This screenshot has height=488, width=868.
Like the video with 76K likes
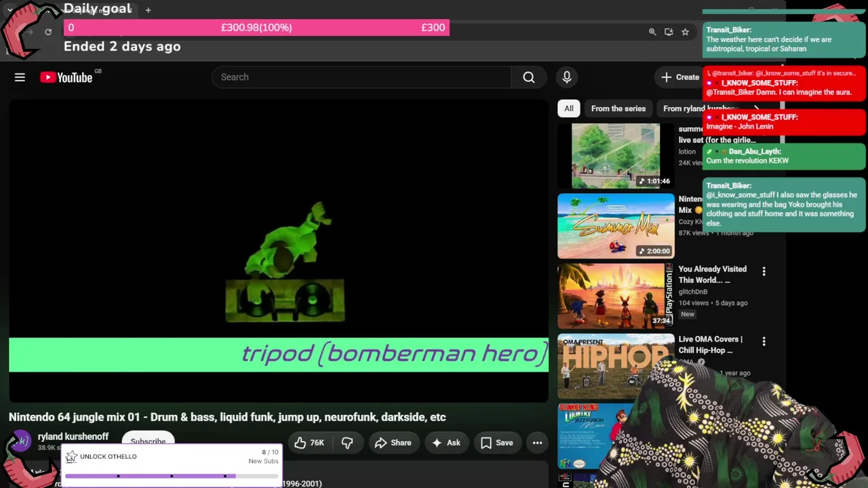tap(309, 443)
